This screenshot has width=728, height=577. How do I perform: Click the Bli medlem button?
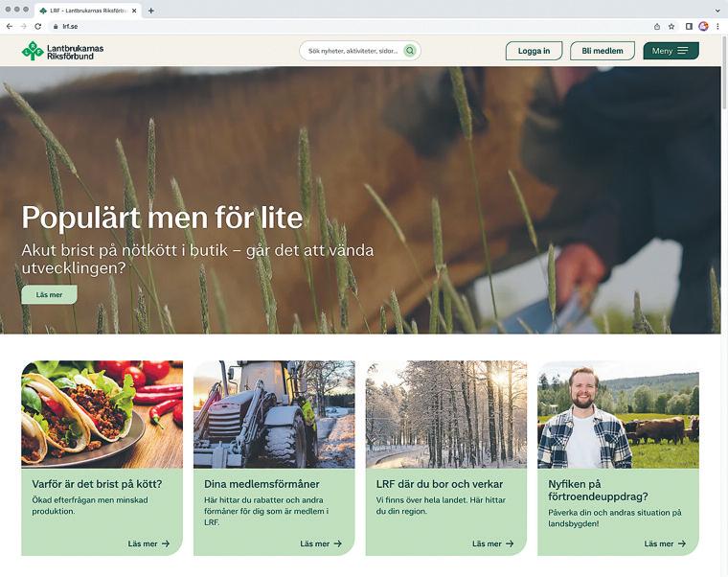[x=603, y=51]
